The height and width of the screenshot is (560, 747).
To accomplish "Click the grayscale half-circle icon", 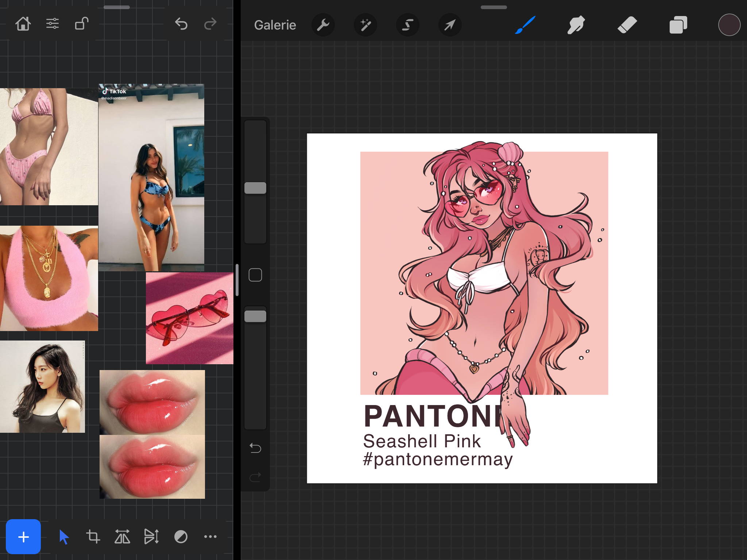I will pos(181,537).
